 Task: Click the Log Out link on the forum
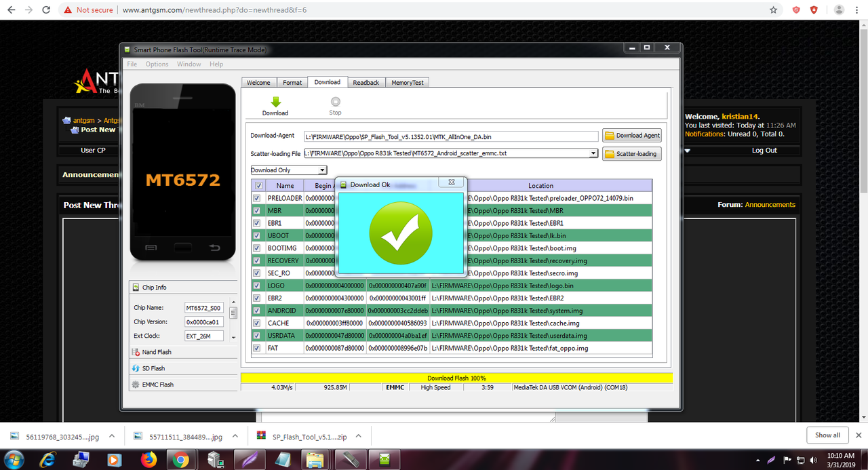click(764, 151)
